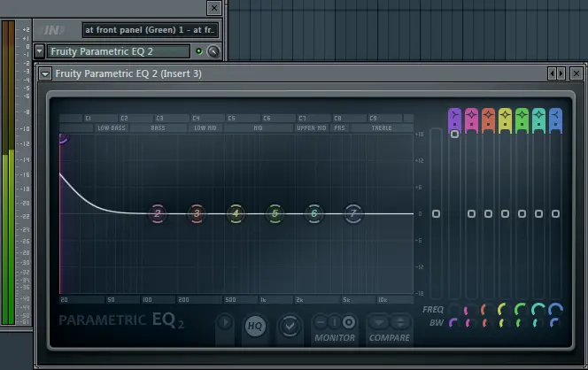Go to previous preset with left arrow
The width and height of the screenshot is (588, 370).
(x=552, y=73)
